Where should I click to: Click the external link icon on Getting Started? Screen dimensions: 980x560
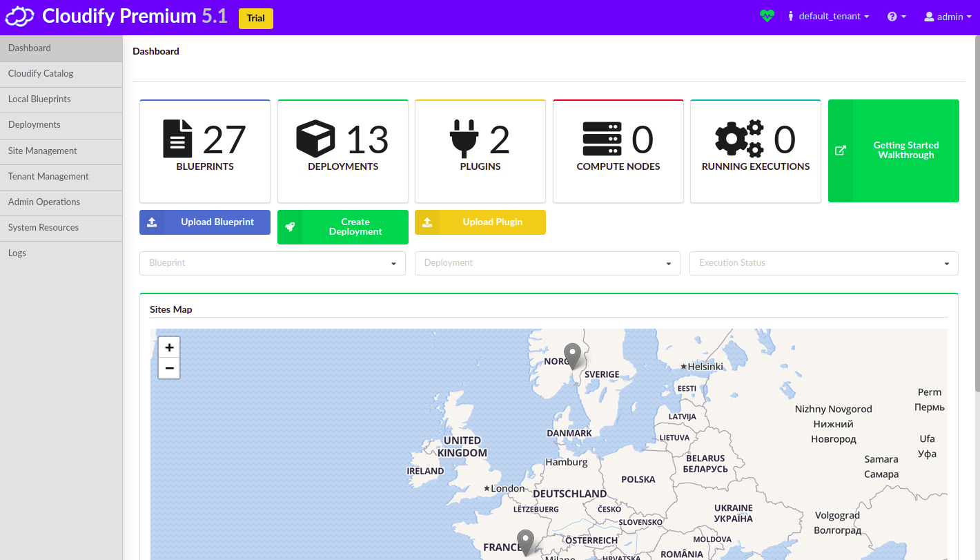[841, 151]
